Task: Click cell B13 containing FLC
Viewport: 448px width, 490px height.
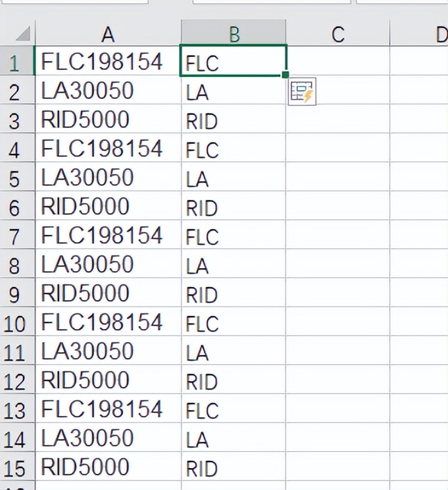Action: point(233,409)
